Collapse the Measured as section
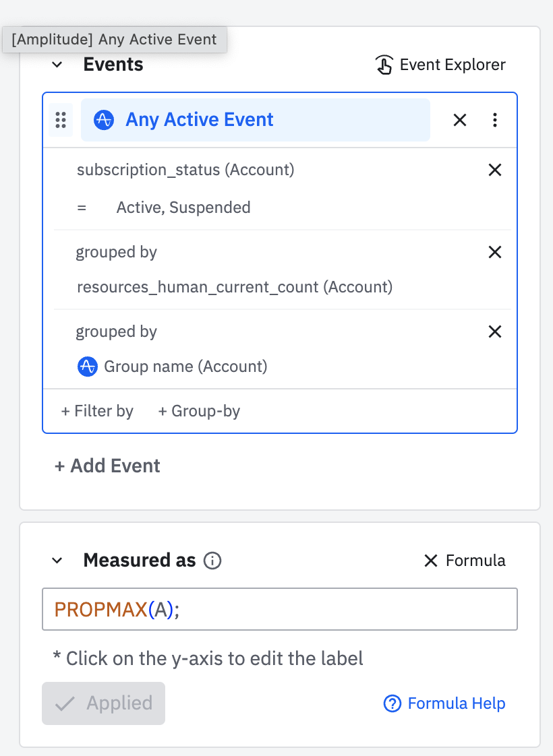This screenshot has width=553, height=756. [x=57, y=561]
